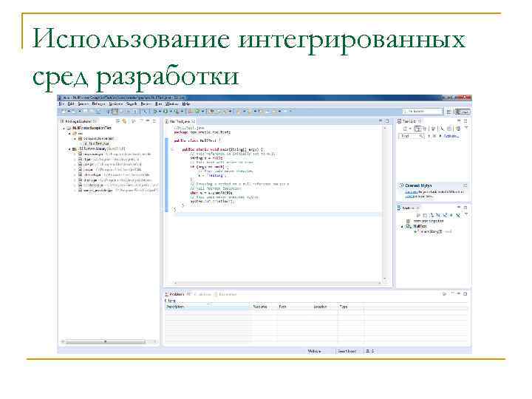Maximize the Problems view panel
This screenshot has width=532, height=399.
[x=465, y=294]
